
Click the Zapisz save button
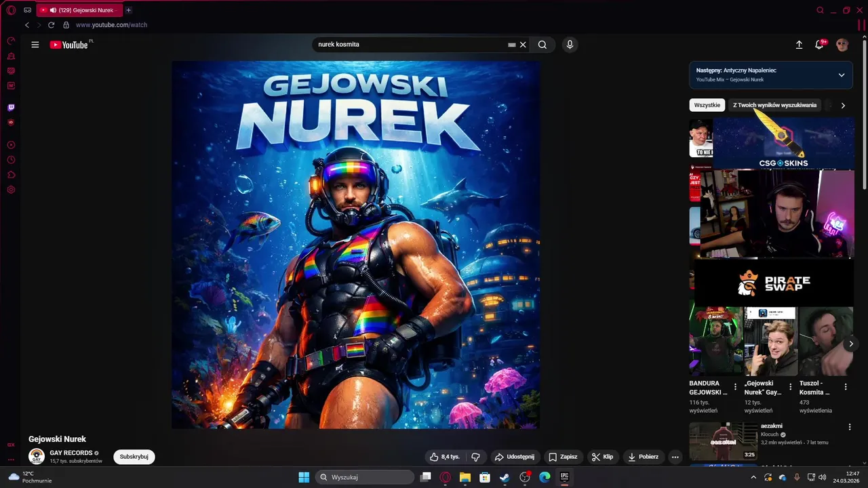563,457
